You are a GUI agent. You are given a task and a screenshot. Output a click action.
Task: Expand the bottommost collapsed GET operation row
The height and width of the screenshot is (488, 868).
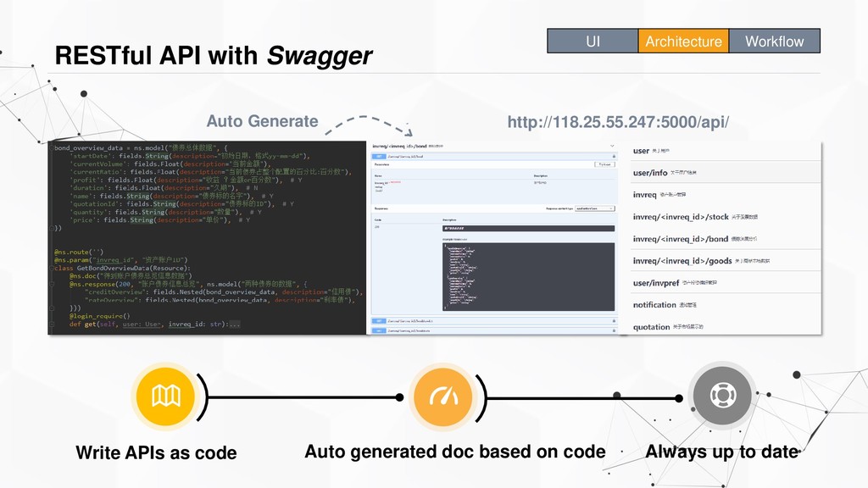click(x=494, y=331)
